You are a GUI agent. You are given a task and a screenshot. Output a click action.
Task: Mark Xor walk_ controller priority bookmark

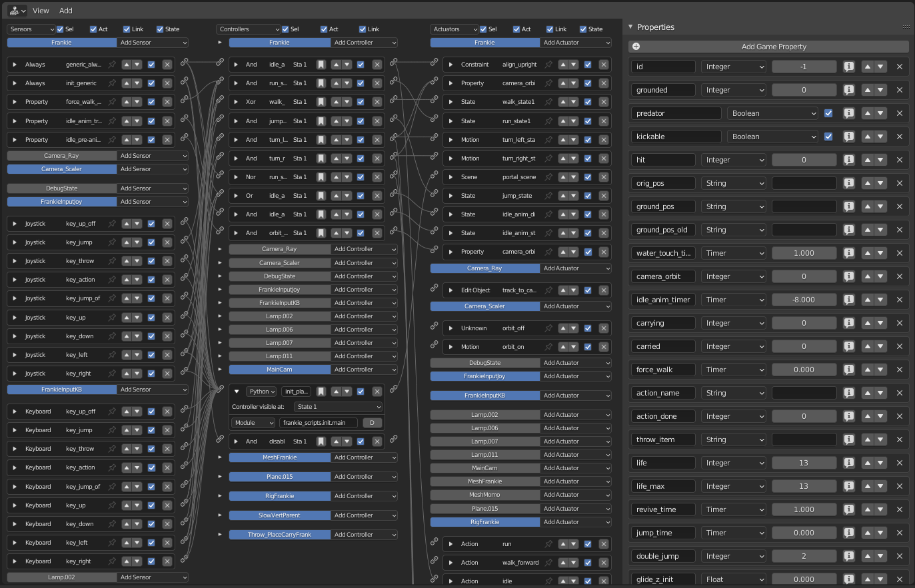(x=321, y=102)
